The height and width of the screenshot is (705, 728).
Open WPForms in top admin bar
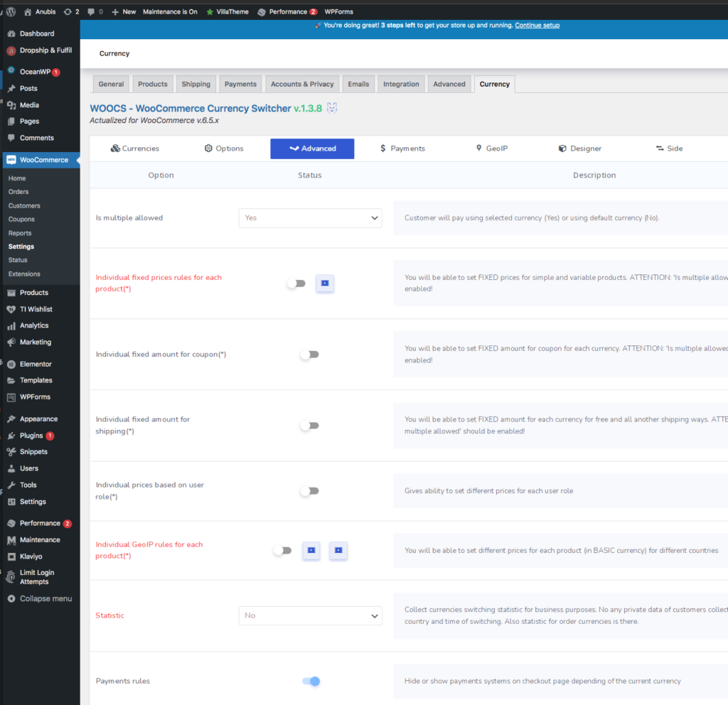click(339, 11)
